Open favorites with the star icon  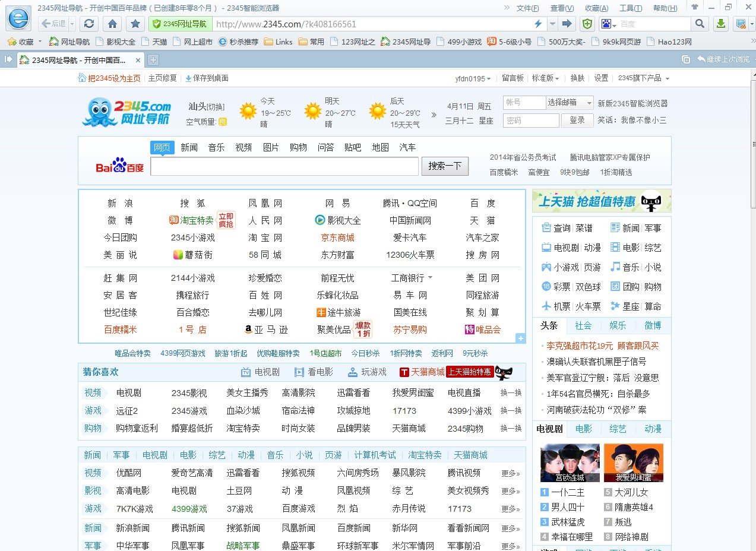tap(135, 24)
